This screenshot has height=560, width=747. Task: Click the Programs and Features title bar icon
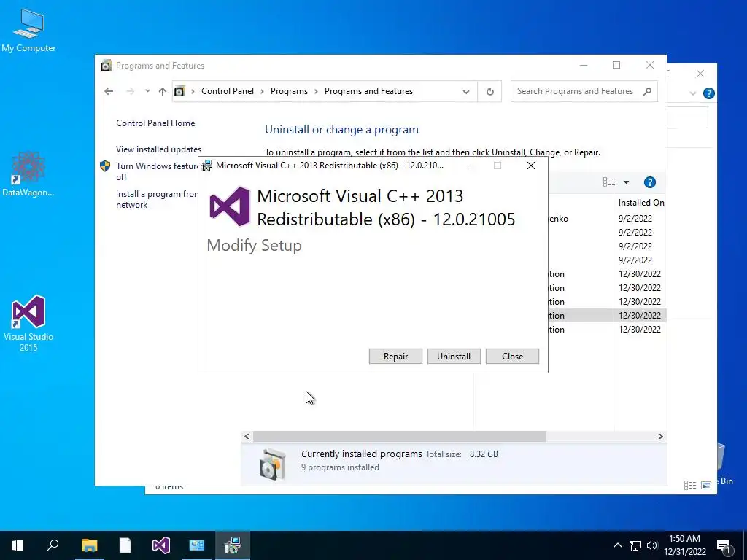point(106,65)
